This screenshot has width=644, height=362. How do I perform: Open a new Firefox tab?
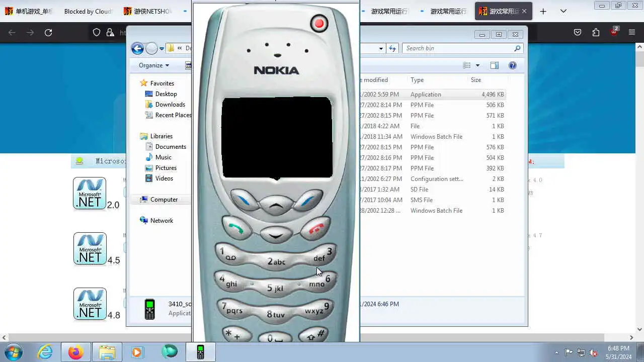click(x=543, y=11)
